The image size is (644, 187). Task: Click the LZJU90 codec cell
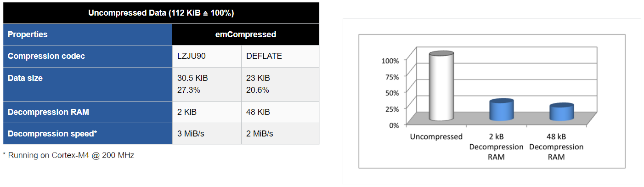(x=207, y=56)
